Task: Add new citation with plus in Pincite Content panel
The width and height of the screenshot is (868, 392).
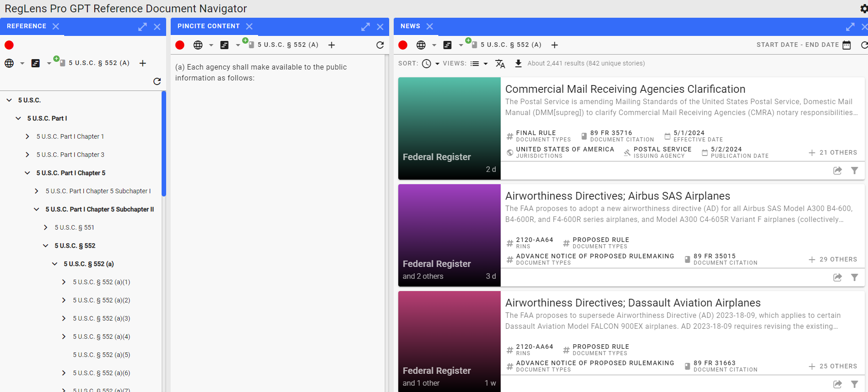Action: [x=331, y=45]
